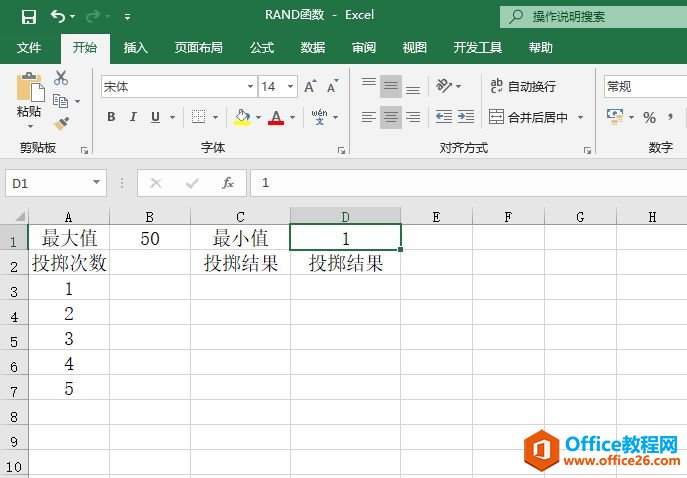Open the Name Box dropdown arrow
This screenshot has height=478, width=687.
click(x=97, y=183)
